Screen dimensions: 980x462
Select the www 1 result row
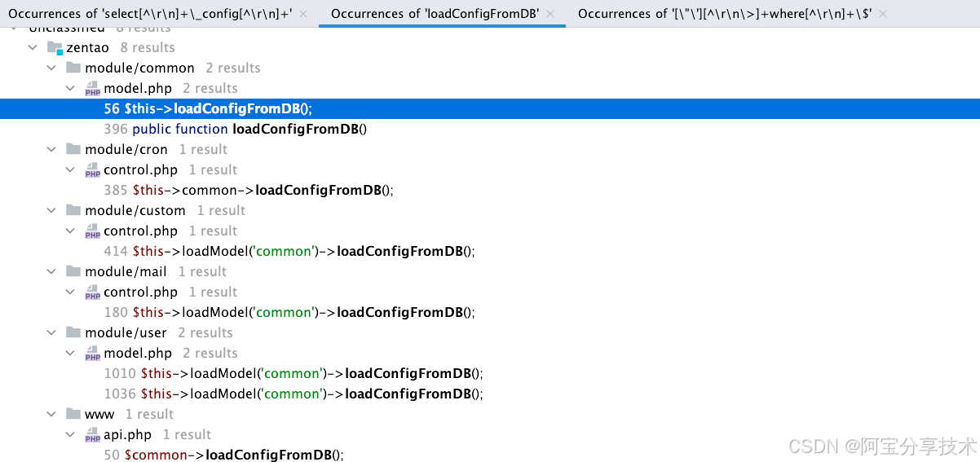coord(490,415)
